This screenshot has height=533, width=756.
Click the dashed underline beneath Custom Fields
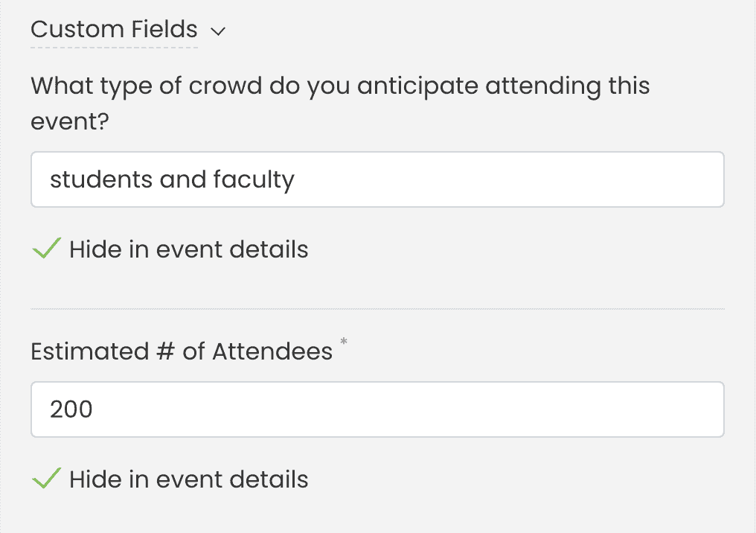click(114, 48)
